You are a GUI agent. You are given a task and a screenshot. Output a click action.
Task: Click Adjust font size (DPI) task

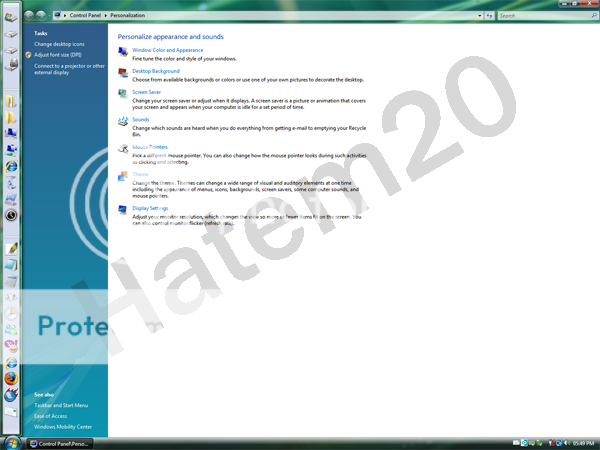(58, 55)
